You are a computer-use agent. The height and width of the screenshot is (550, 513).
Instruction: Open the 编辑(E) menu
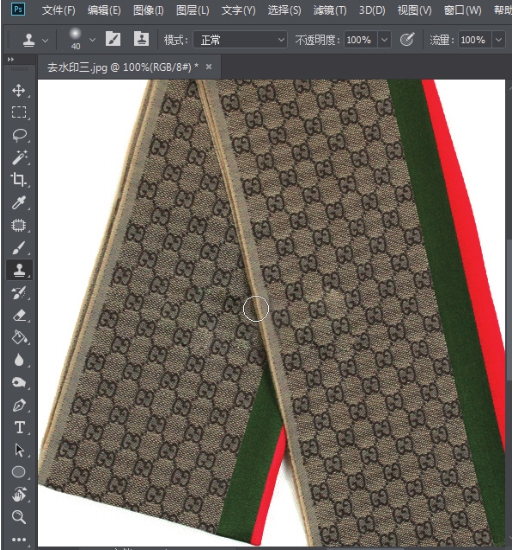(104, 11)
